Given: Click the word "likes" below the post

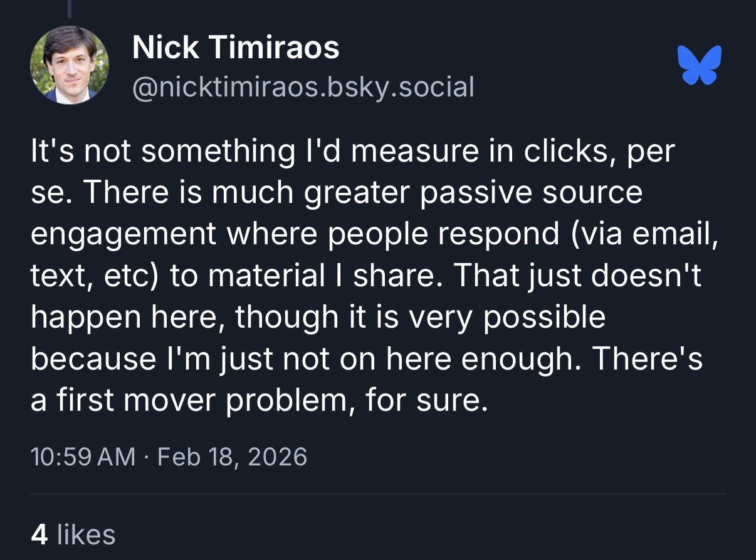Looking at the screenshot, I should 86,534.
